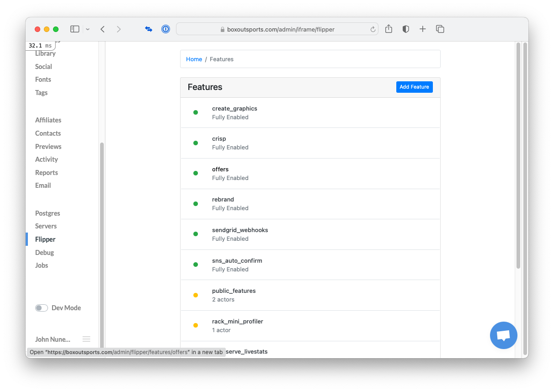Image resolution: width=554 pixels, height=392 pixels.
Task: Click the green dot beside sns_auto_confirm
Action: (x=196, y=265)
